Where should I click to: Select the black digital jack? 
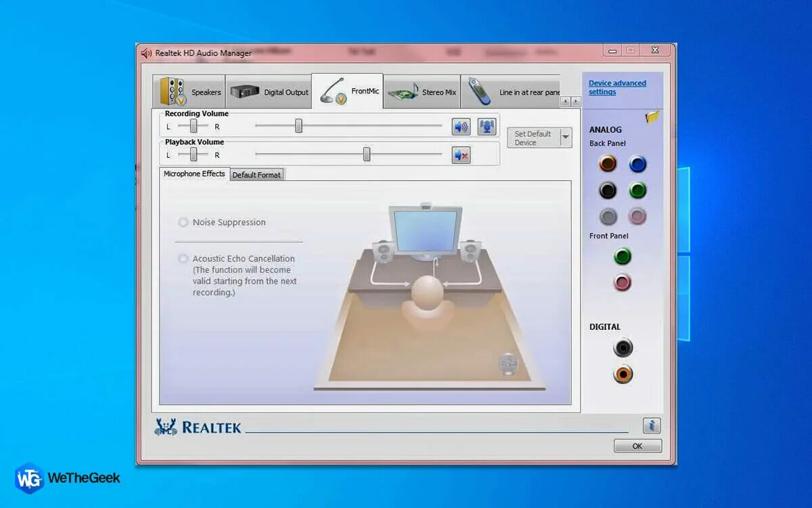click(623, 348)
